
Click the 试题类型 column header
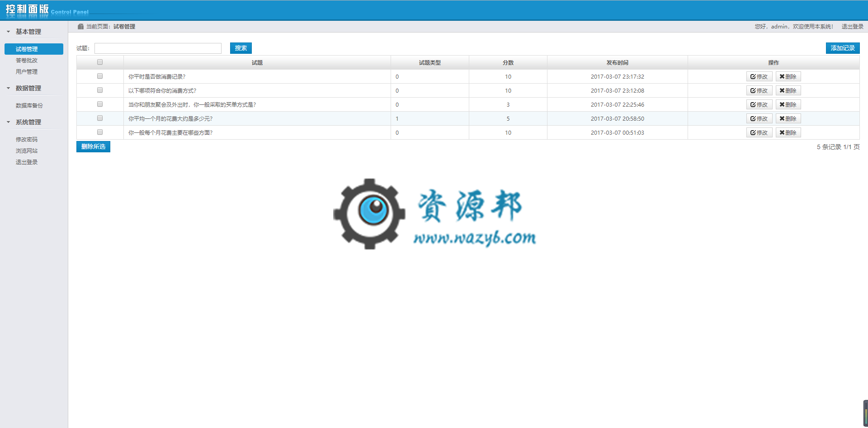point(430,63)
